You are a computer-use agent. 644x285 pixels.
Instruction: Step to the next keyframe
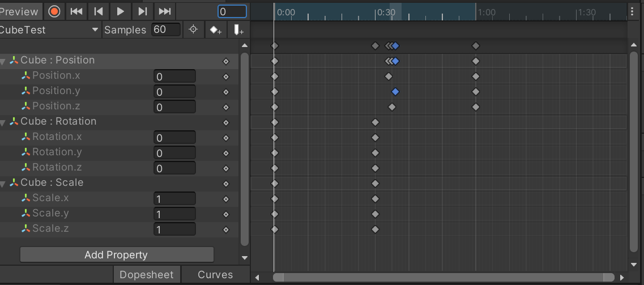143,11
